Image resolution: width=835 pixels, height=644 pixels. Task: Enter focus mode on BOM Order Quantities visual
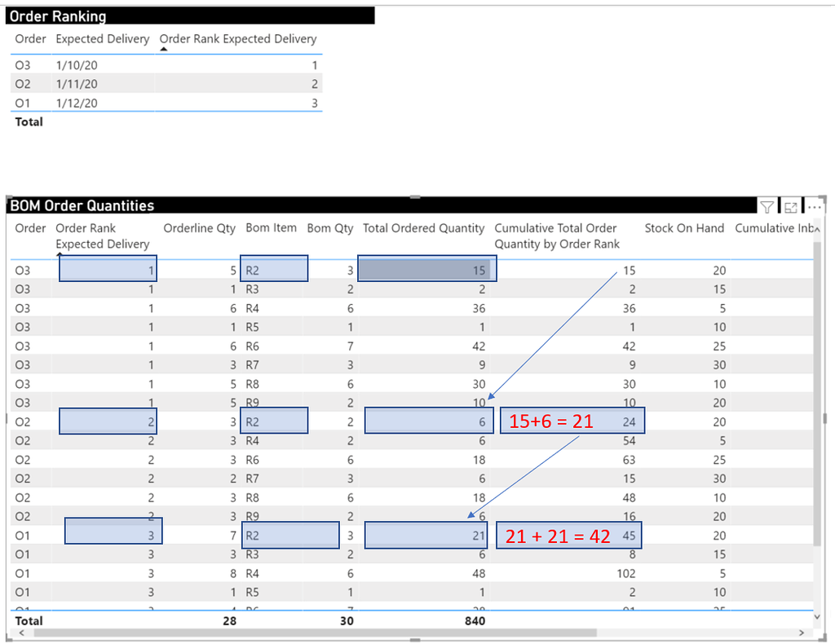click(x=789, y=207)
